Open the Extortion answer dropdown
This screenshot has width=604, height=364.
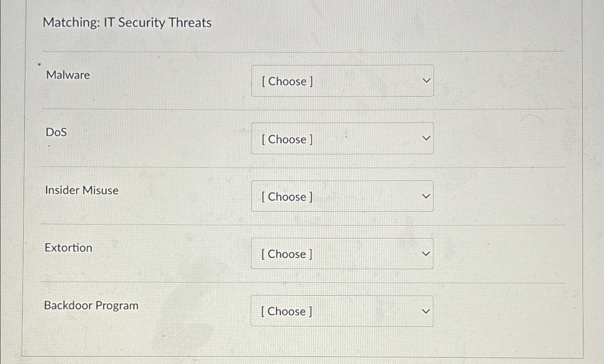(x=342, y=254)
